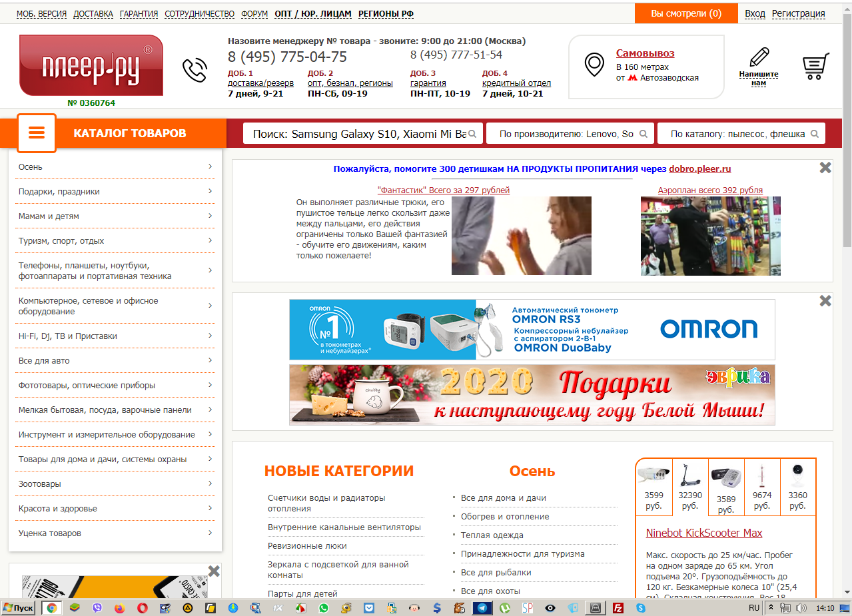Click the map pin location icon
The image size is (852, 616).
(594, 65)
